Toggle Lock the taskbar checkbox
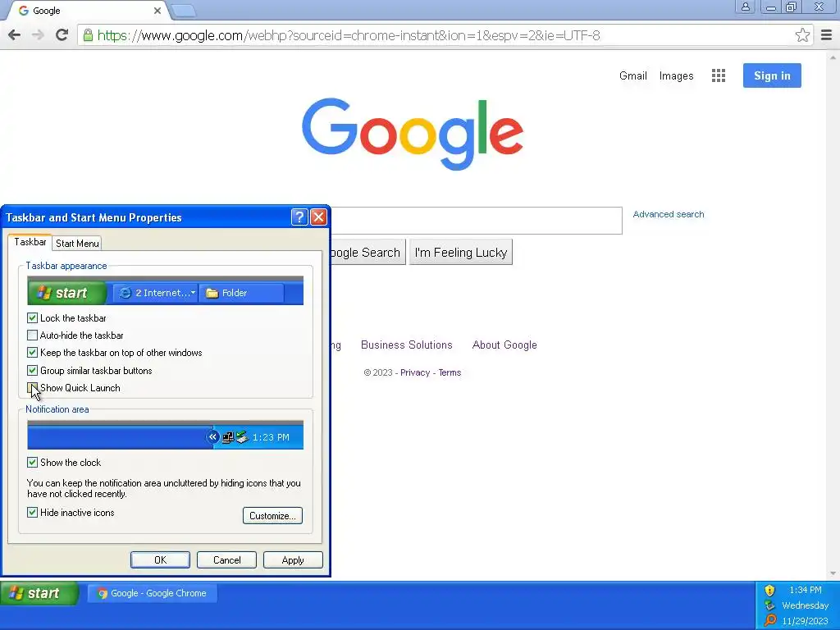The width and height of the screenshot is (840, 630). pos(32,317)
